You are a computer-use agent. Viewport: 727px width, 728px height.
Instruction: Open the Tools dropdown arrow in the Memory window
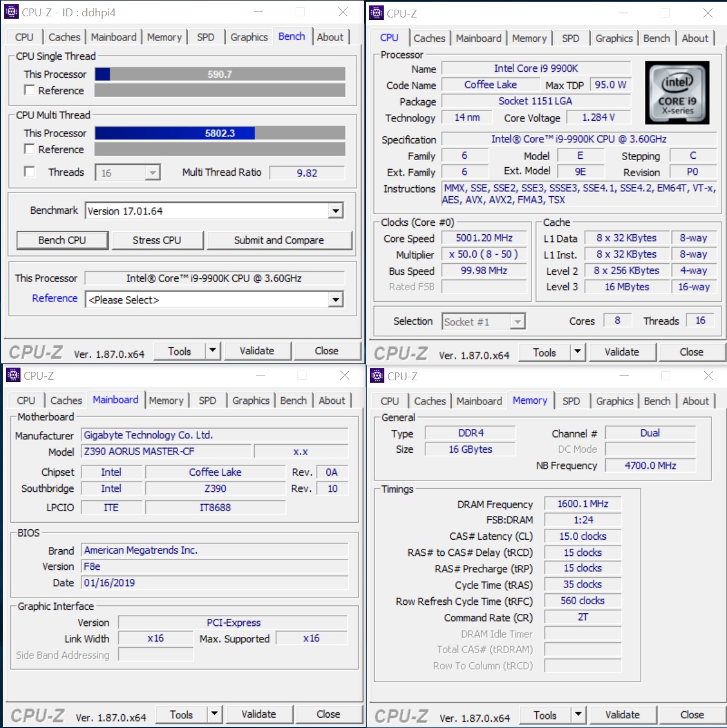(x=578, y=715)
